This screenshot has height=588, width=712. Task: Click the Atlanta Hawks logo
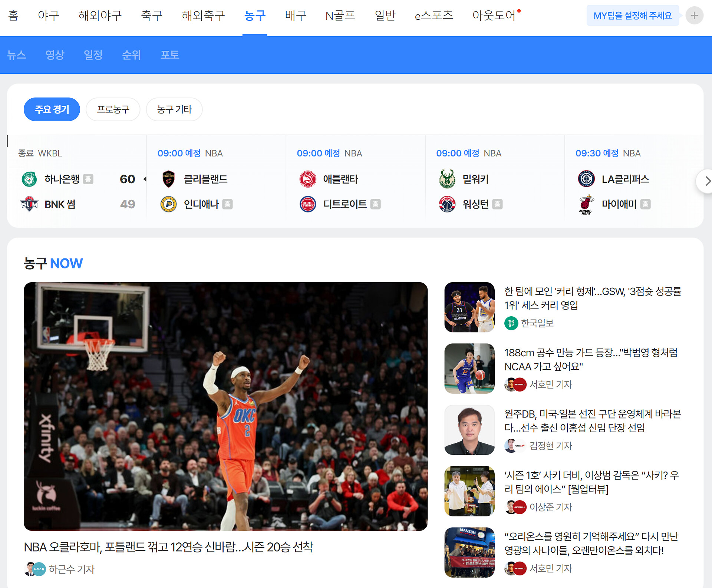(x=308, y=179)
